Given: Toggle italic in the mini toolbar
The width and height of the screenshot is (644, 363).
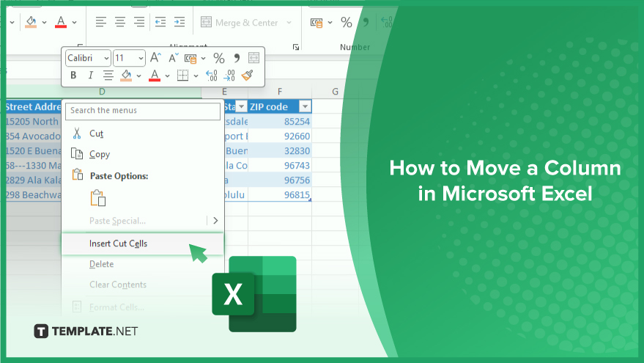Looking at the screenshot, I should point(90,76).
